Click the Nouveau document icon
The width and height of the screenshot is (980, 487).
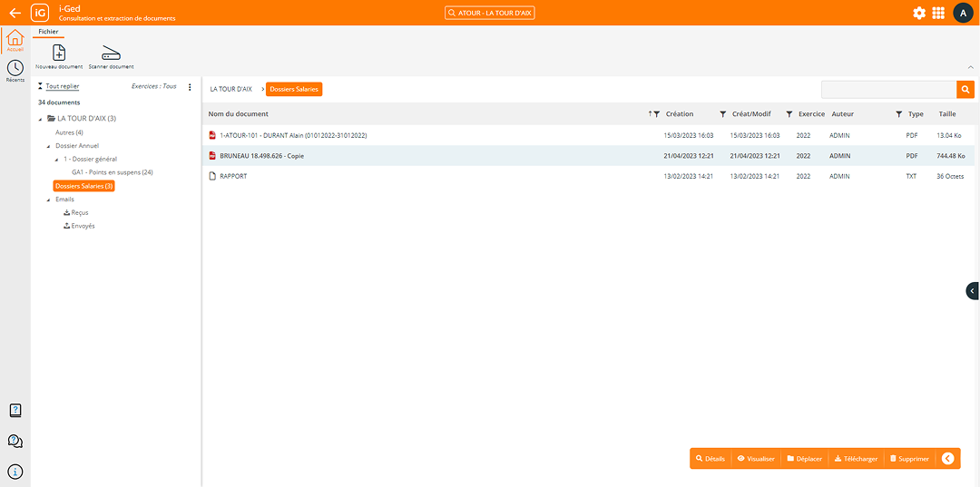pos(59,54)
